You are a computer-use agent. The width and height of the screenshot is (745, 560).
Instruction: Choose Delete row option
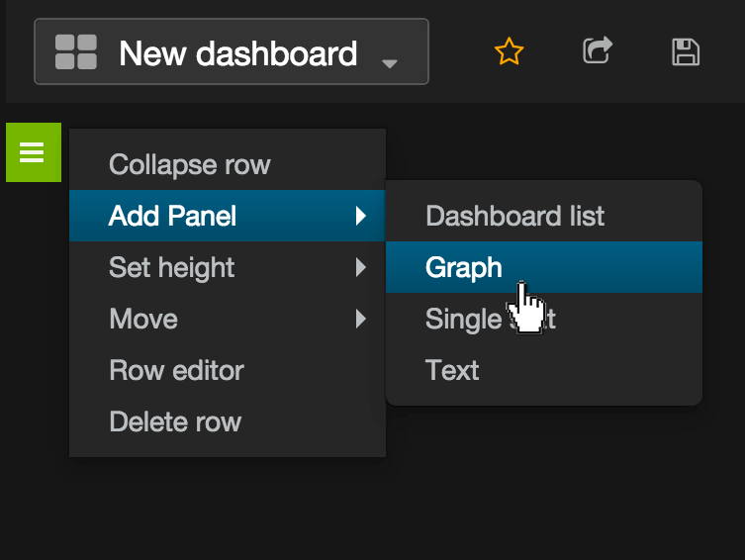click(x=175, y=421)
